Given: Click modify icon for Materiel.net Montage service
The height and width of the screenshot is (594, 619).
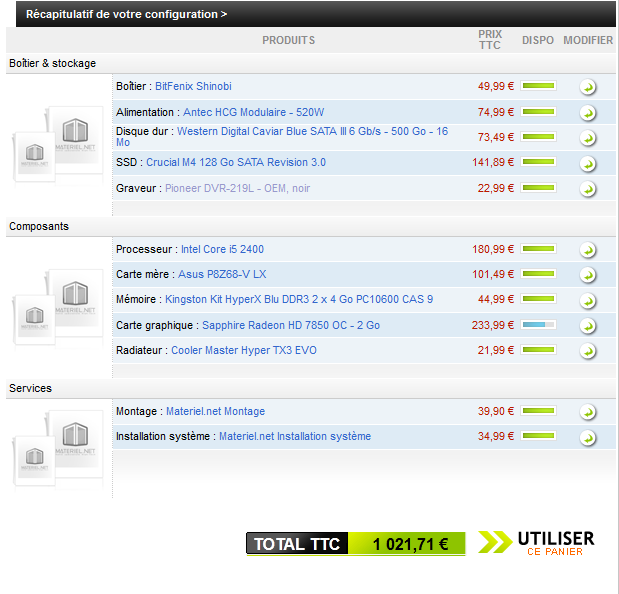Looking at the screenshot, I should 588,412.
